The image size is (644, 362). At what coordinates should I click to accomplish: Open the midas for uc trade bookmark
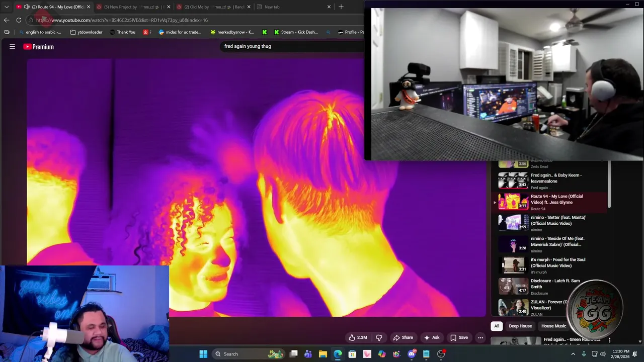180,32
